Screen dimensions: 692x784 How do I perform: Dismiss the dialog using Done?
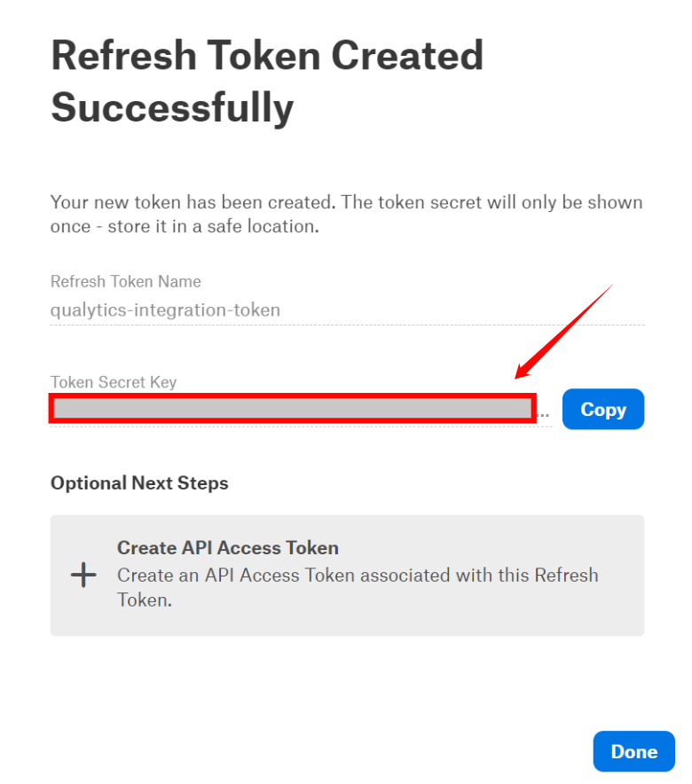633,751
